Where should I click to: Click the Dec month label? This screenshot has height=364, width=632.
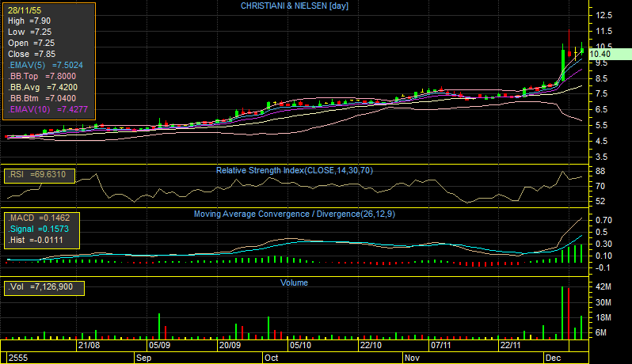tap(553, 358)
